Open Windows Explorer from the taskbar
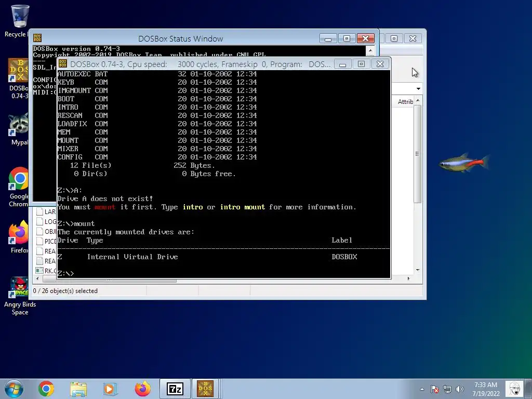The height and width of the screenshot is (399, 532). [78, 389]
